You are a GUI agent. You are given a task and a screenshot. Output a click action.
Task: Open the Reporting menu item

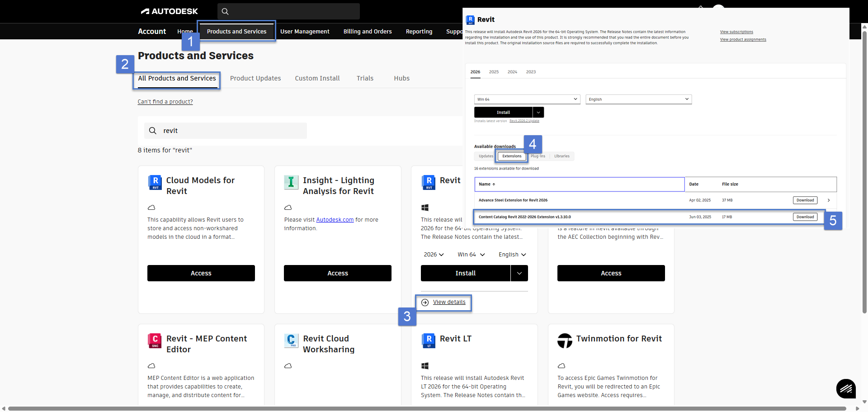pos(419,31)
